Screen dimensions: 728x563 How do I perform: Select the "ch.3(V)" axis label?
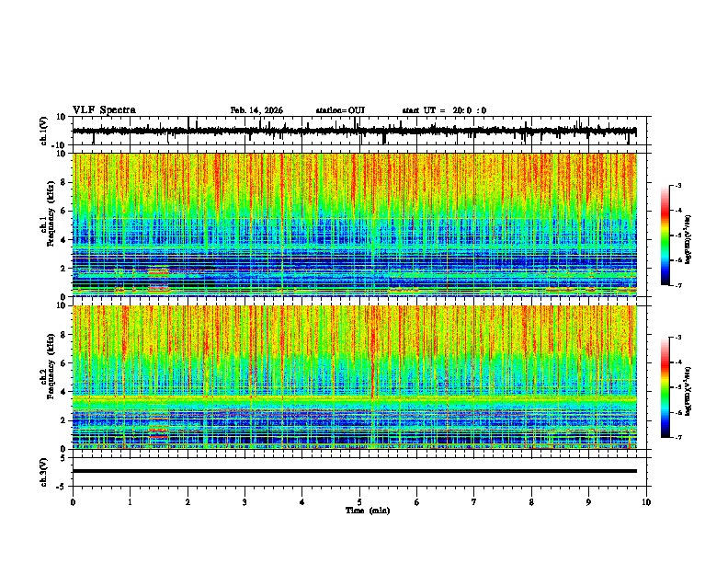click(44, 472)
